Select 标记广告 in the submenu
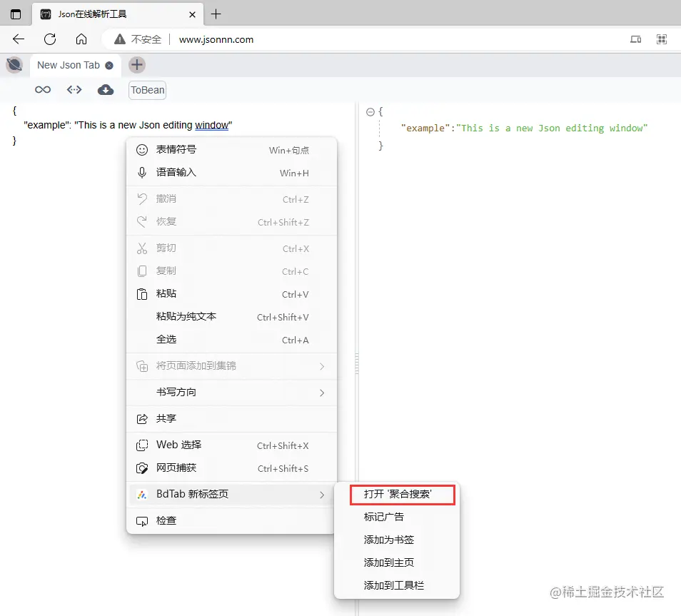 [397, 517]
